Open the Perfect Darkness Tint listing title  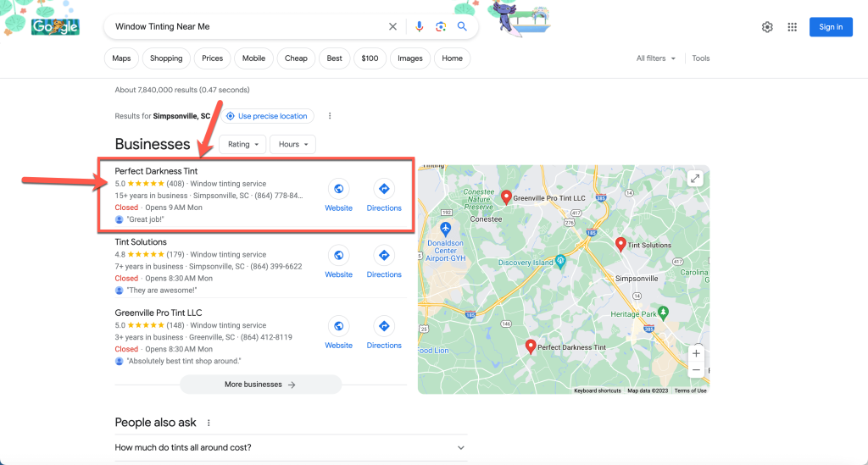[x=156, y=171]
